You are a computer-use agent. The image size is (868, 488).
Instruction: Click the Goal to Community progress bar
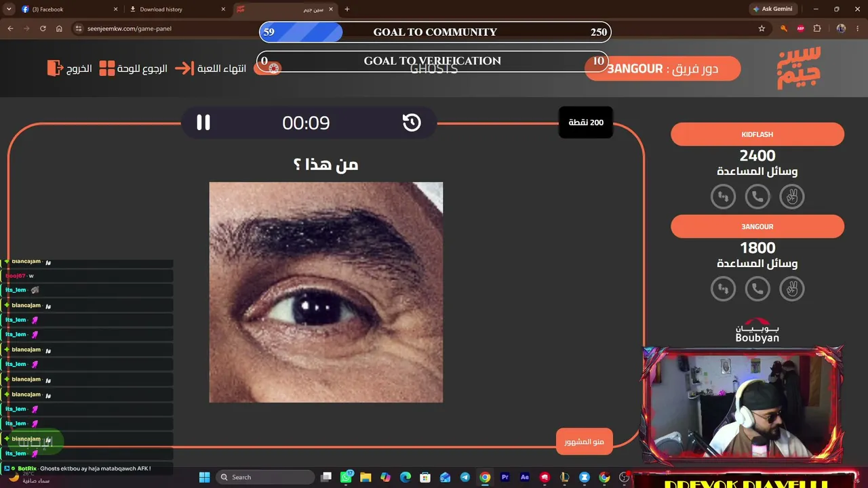[x=435, y=32]
